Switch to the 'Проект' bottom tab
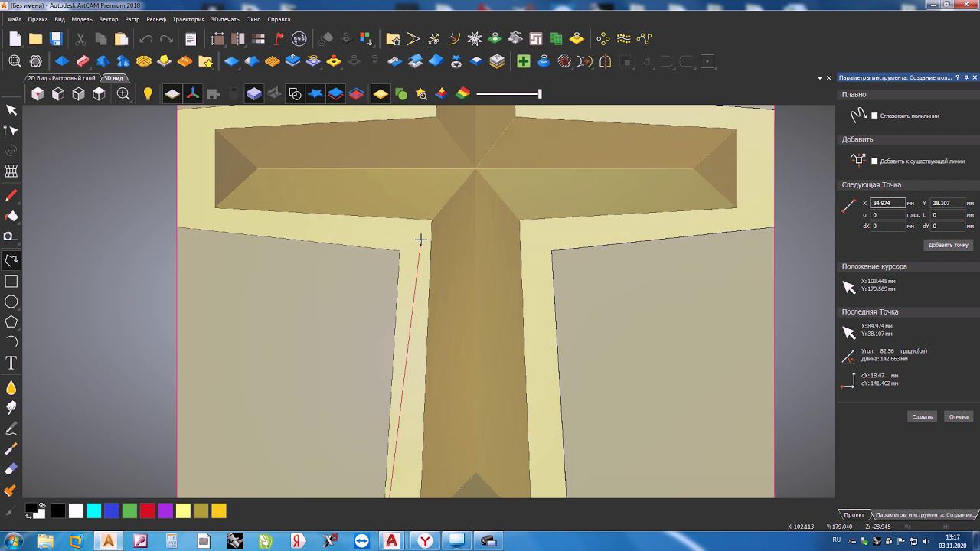Screen dimensions: 980x551 pos(854,515)
